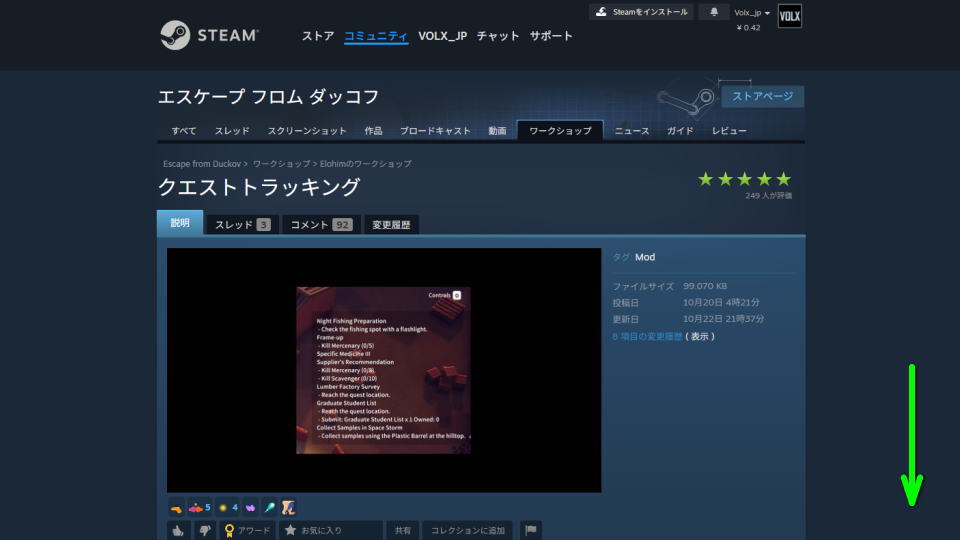Click the quest tracking preview screenshot
This screenshot has height=540, width=960.
coord(383,370)
